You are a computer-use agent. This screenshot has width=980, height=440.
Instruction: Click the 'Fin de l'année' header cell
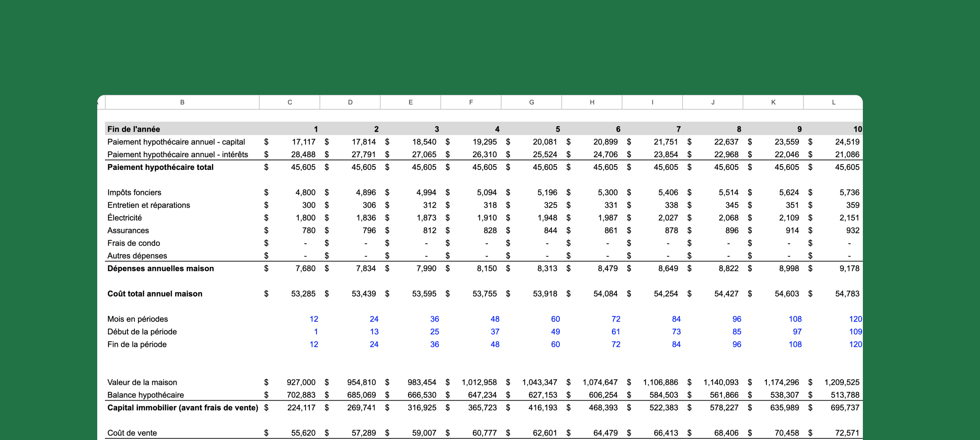(x=134, y=129)
